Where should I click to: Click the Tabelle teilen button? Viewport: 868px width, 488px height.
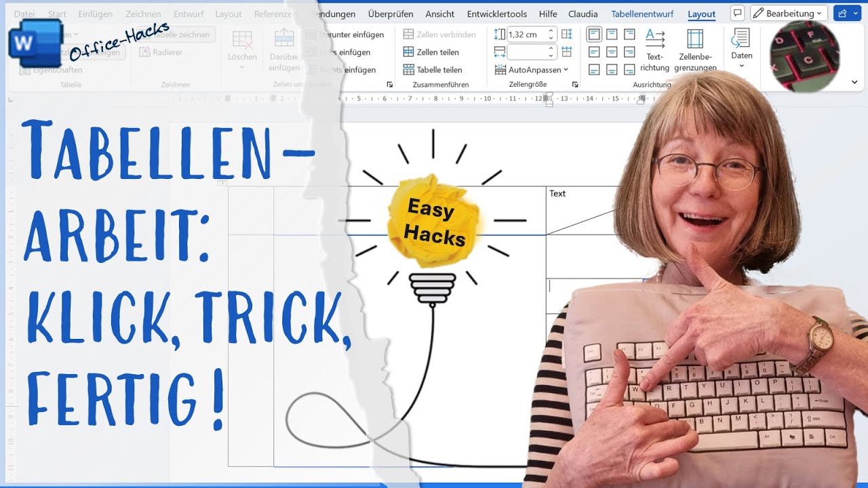click(433, 70)
